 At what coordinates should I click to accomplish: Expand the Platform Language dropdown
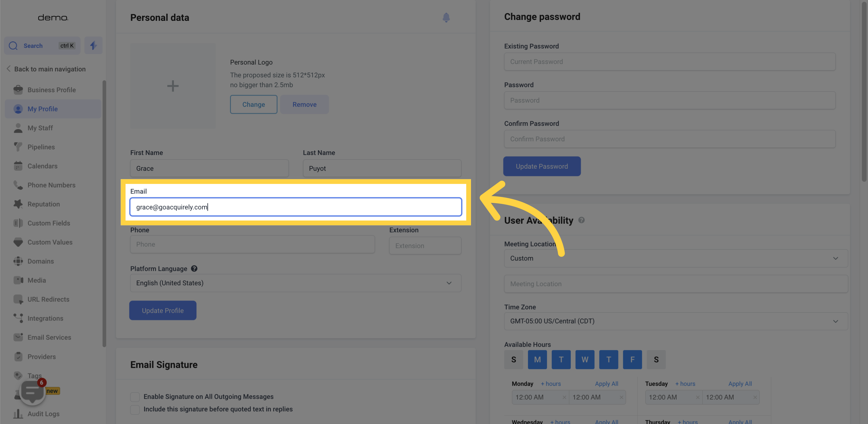tap(296, 283)
